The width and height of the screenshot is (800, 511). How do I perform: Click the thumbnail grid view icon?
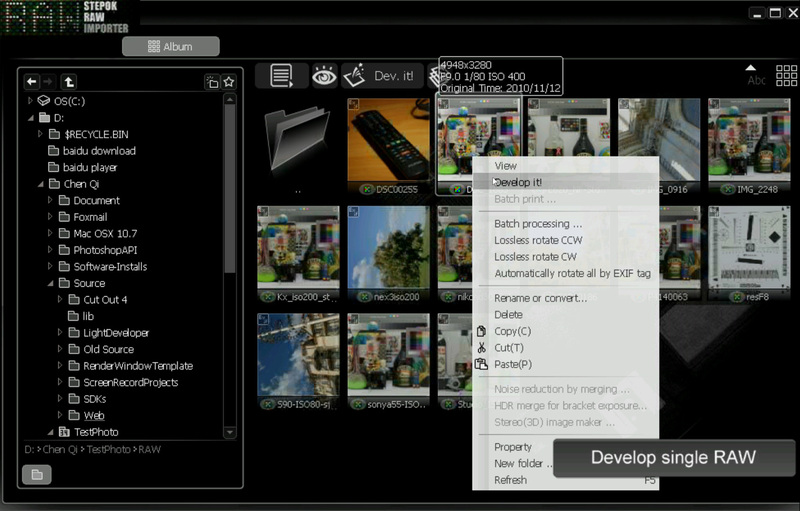point(786,75)
